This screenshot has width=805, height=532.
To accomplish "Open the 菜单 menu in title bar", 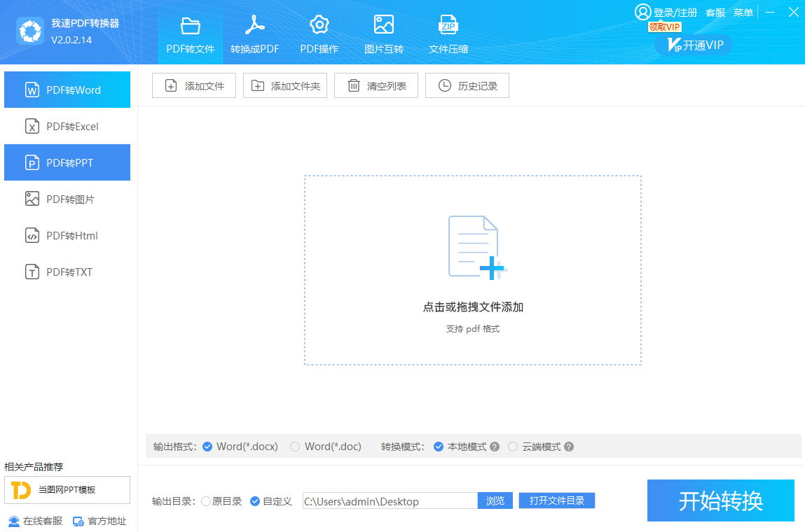I will [743, 13].
